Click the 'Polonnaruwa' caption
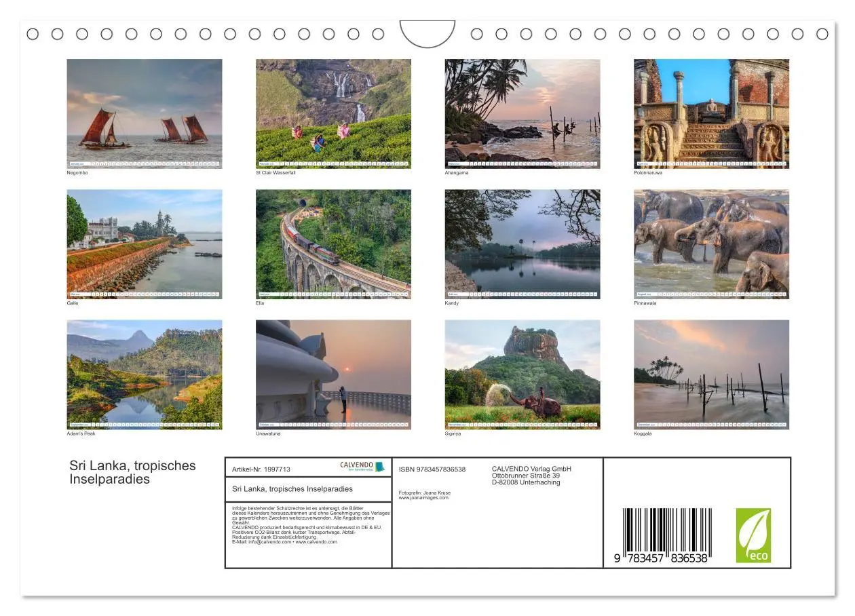 (x=648, y=173)
